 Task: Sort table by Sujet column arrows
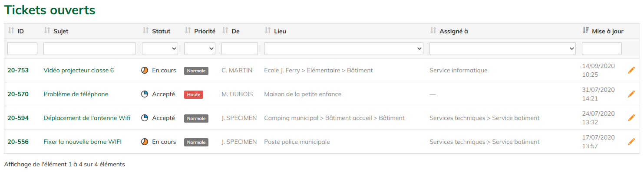pyautogui.click(x=47, y=31)
